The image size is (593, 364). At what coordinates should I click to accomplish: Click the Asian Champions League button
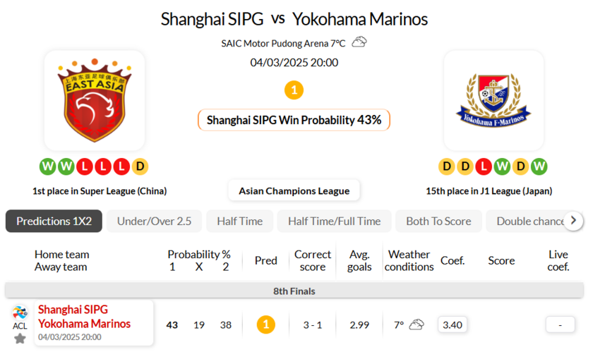tap(294, 190)
